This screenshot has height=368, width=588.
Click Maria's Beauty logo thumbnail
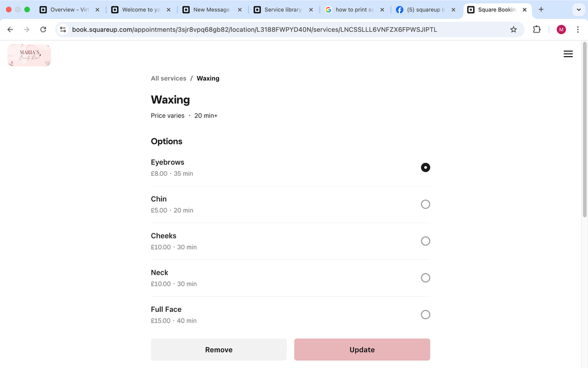click(29, 55)
